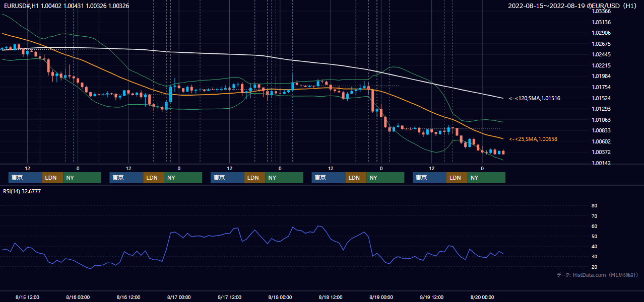This screenshot has height=302, width=644.
Task: Click RSI scale label 20
Action: (x=595, y=267)
